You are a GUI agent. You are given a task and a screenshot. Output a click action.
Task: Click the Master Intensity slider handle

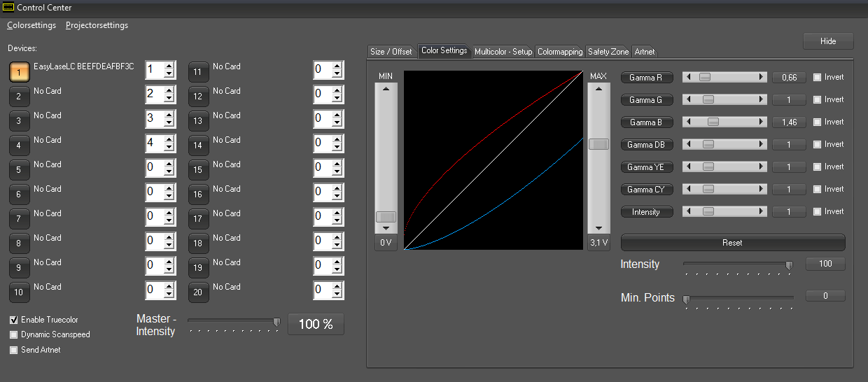point(276,322)
